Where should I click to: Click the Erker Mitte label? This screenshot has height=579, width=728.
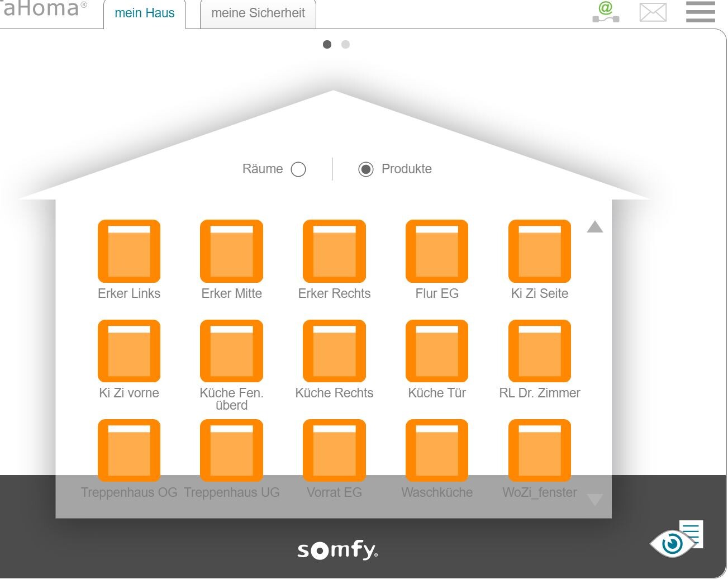[231, 293]
